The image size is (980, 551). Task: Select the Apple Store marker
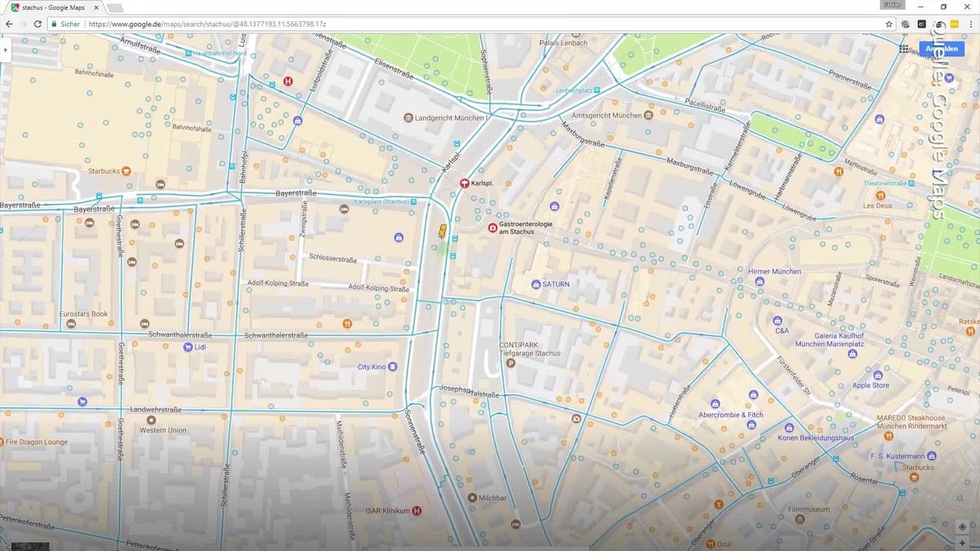[876, 375]
